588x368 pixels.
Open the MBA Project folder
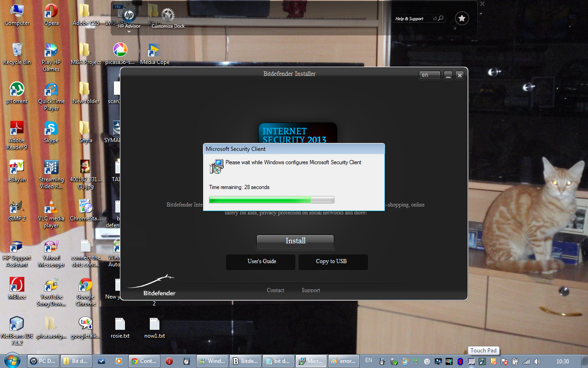pyautogui.click(x=85, y=54)
